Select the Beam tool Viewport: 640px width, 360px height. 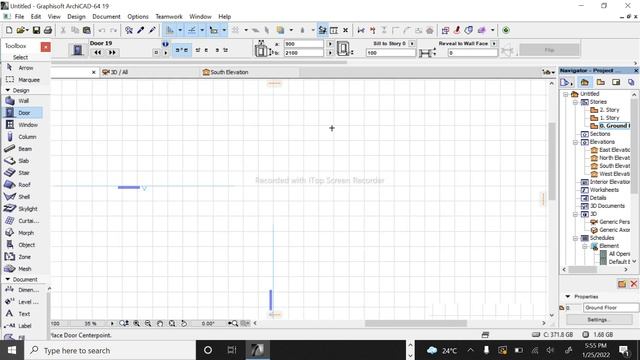pyautogui.click(x=22, y=149)
